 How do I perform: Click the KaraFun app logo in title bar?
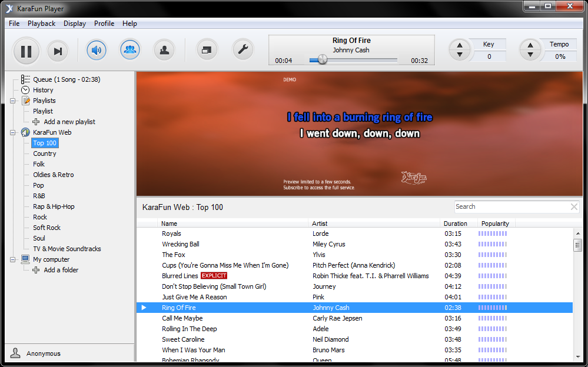click(x=10, y=8)
